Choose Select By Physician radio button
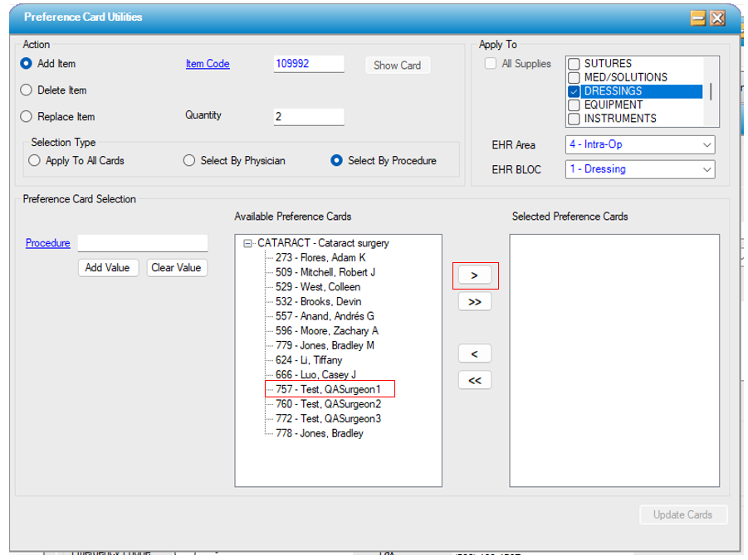Screen dimensions: 748x560 (189, 161)
